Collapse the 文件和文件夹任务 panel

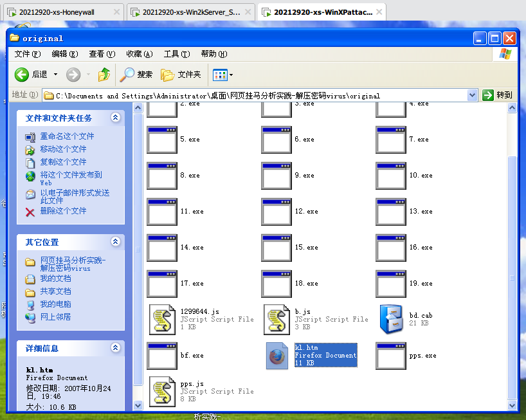pos(115,118)
